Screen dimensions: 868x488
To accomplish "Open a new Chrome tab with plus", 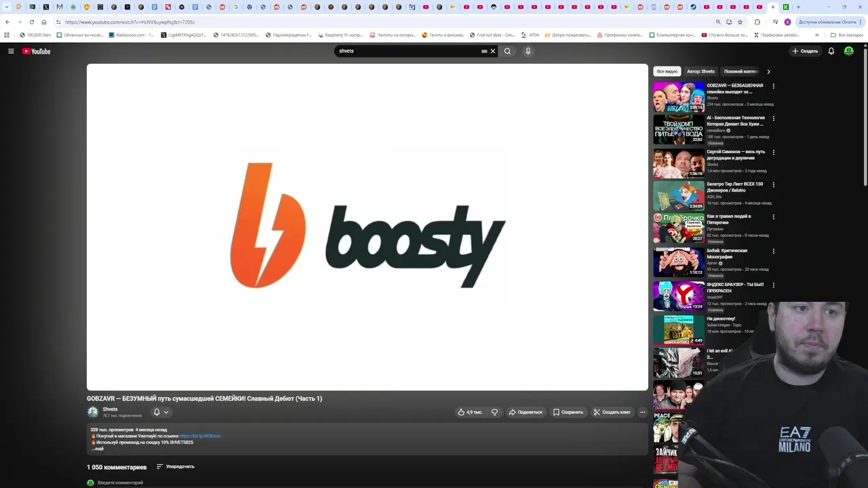I will pyautogui.click(x=798, y=7).
